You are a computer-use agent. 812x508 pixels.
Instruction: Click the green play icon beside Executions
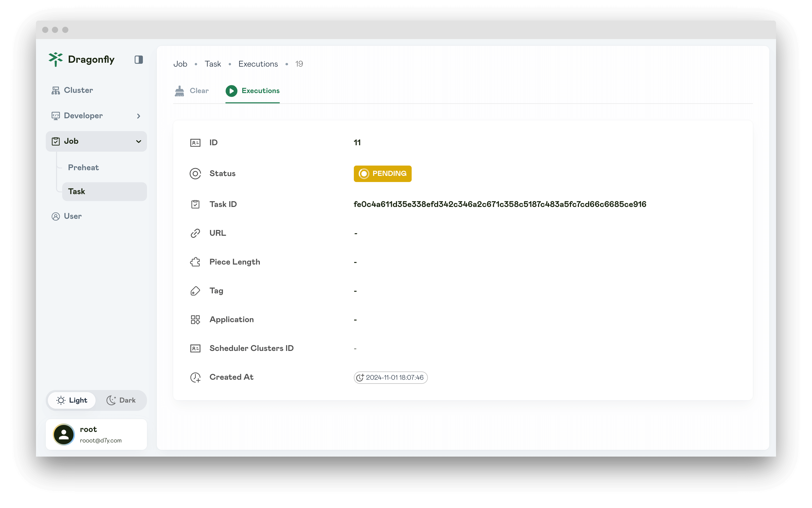click(x=231, y=91)
